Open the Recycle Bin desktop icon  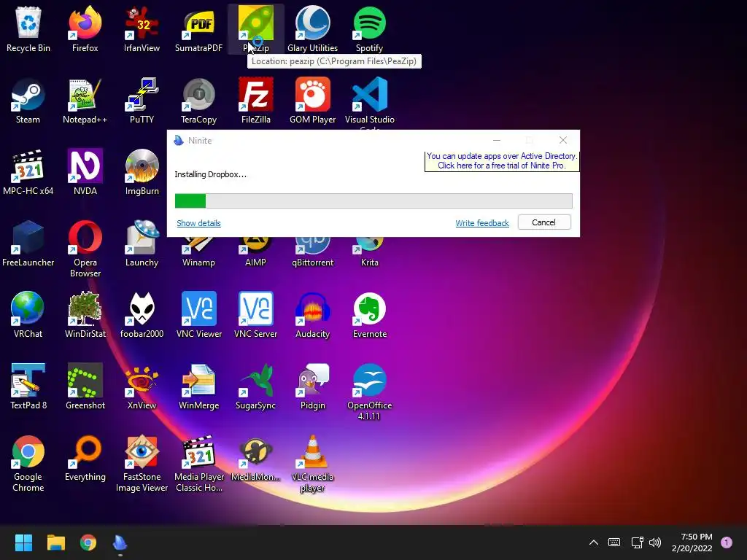[x=28, y=28]
